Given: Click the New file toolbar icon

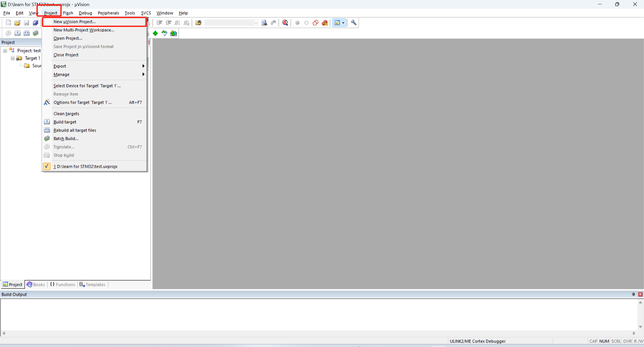Looking at the screenshot, I should pyautogui.click(x=8, y=23).
